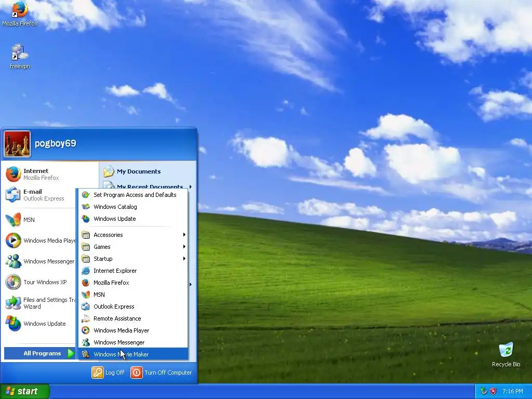
Task: Click the Files and Settings Transfer Wizard icon
Action: (13, 303)
